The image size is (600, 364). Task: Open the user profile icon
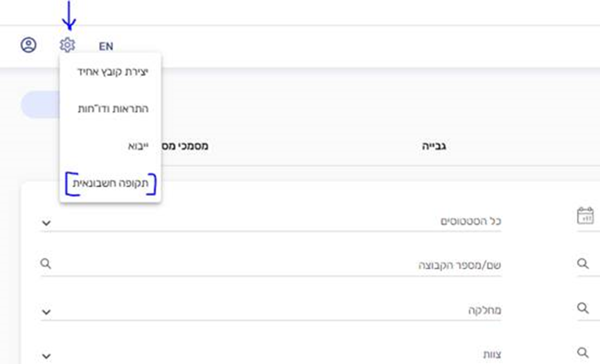tap(28, 46)
